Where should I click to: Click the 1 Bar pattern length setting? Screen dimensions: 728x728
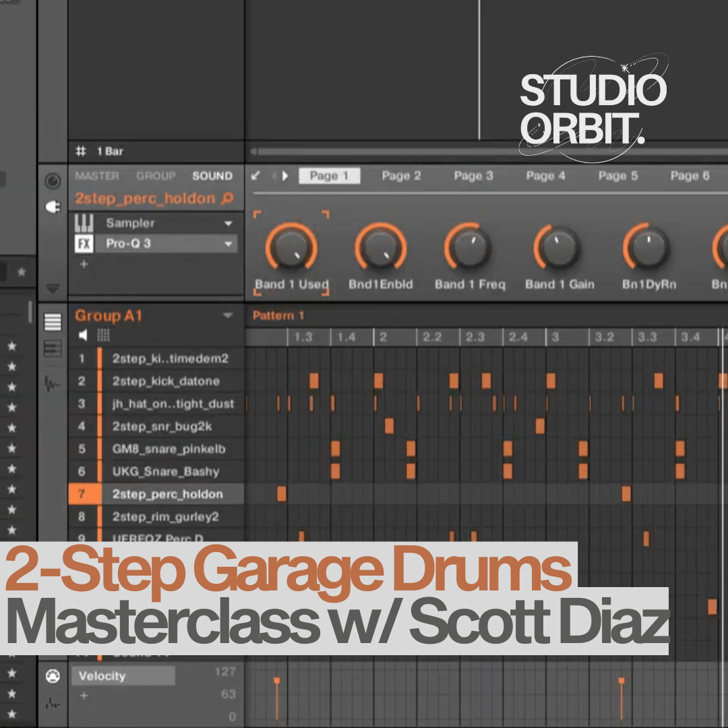[111, 151]
